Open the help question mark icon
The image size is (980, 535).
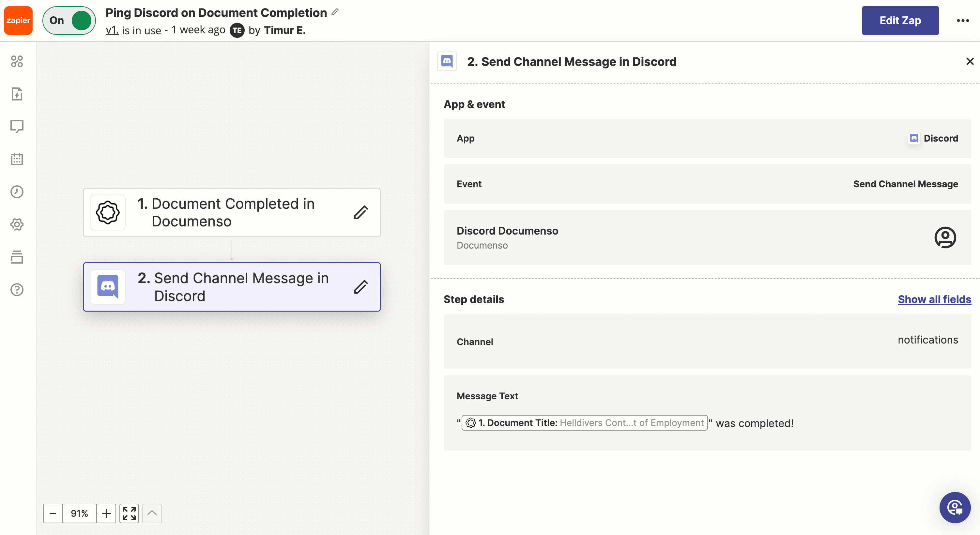point(17,290)
